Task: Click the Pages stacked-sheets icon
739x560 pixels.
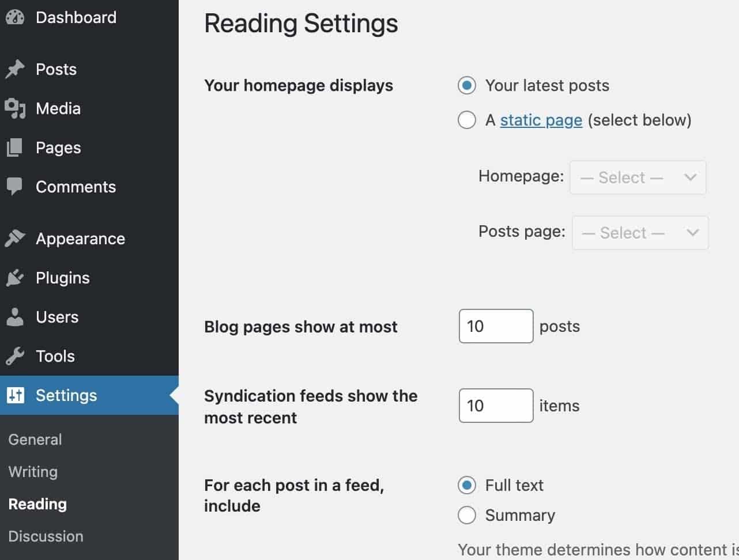Action: click(x=15, y=147)
